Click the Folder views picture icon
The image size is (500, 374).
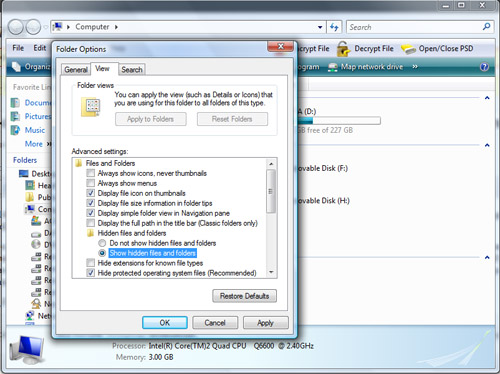click(91, 107)
